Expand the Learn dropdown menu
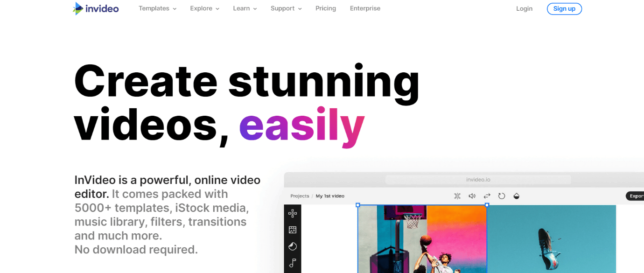The height and width of the screenshot is (273, 644). point(245,8)
